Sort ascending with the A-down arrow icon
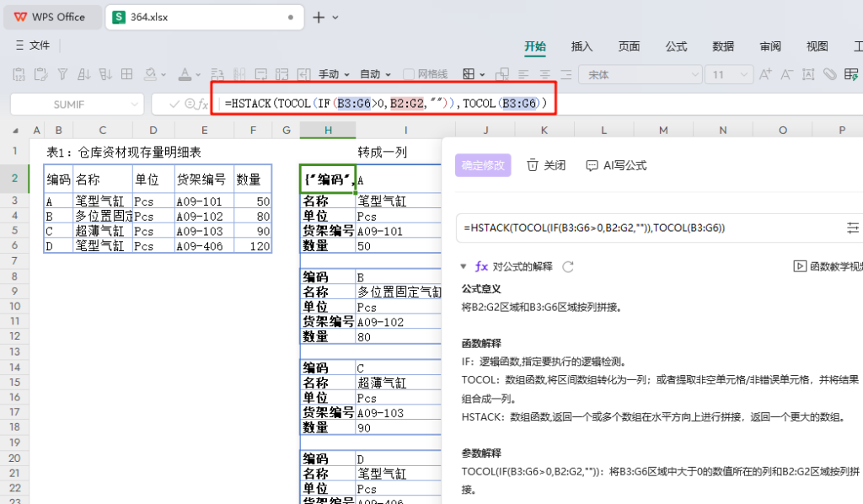 coord(83,74)
